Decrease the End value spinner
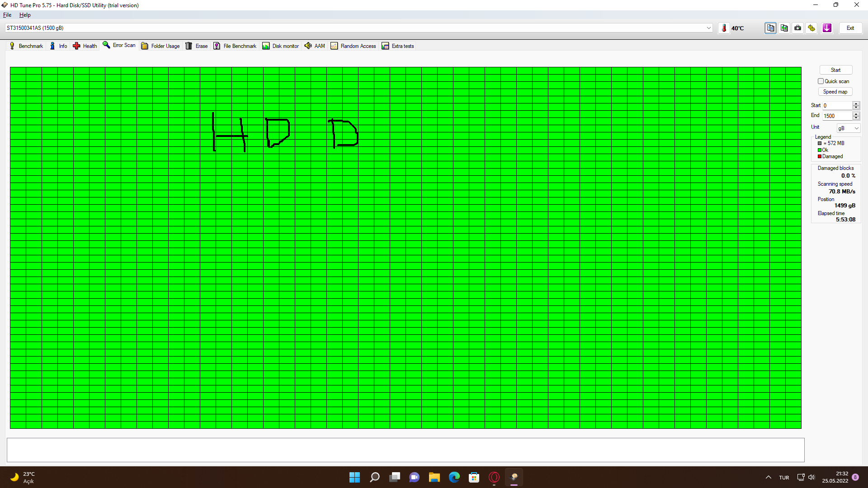The width and height of the screenshot is (868, 488). (x=856, y=118)
